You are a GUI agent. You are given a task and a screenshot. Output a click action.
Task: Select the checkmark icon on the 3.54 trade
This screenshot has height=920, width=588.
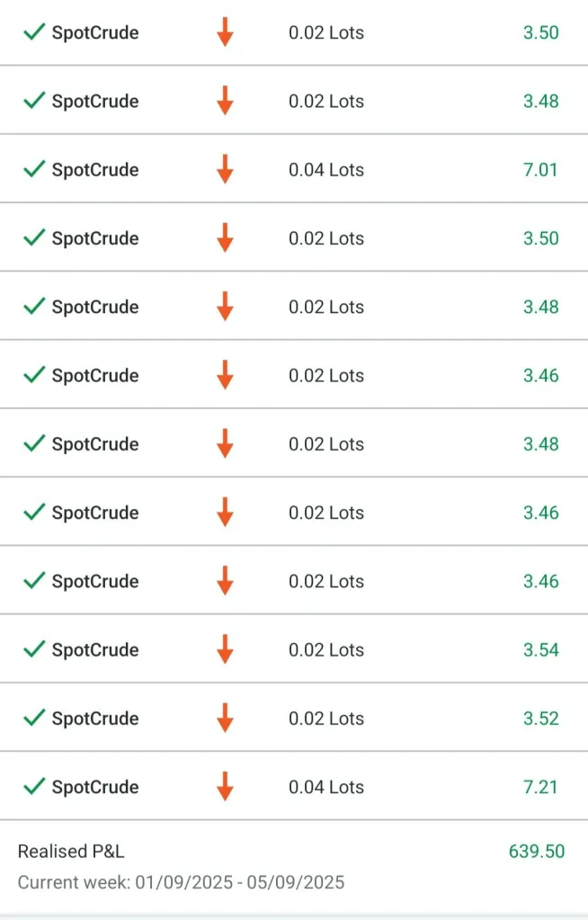(x=34, y=649)
